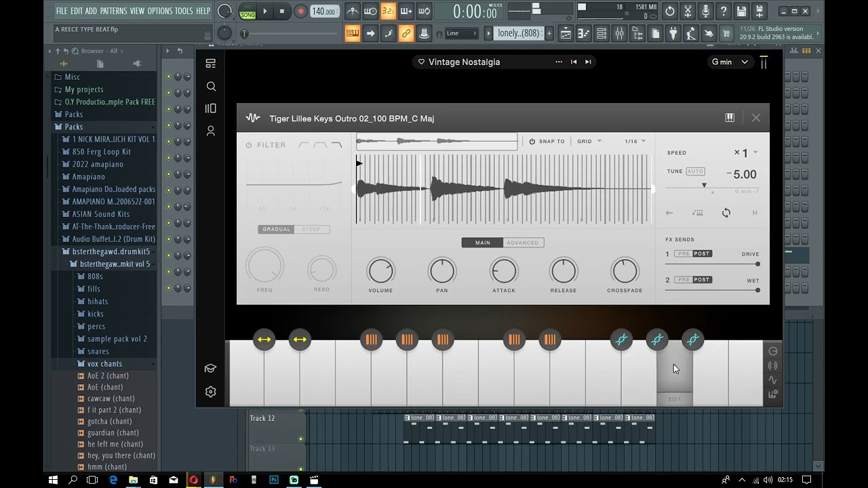Select Post for FX send 2

pyautogui.click(x=702, y=279)
